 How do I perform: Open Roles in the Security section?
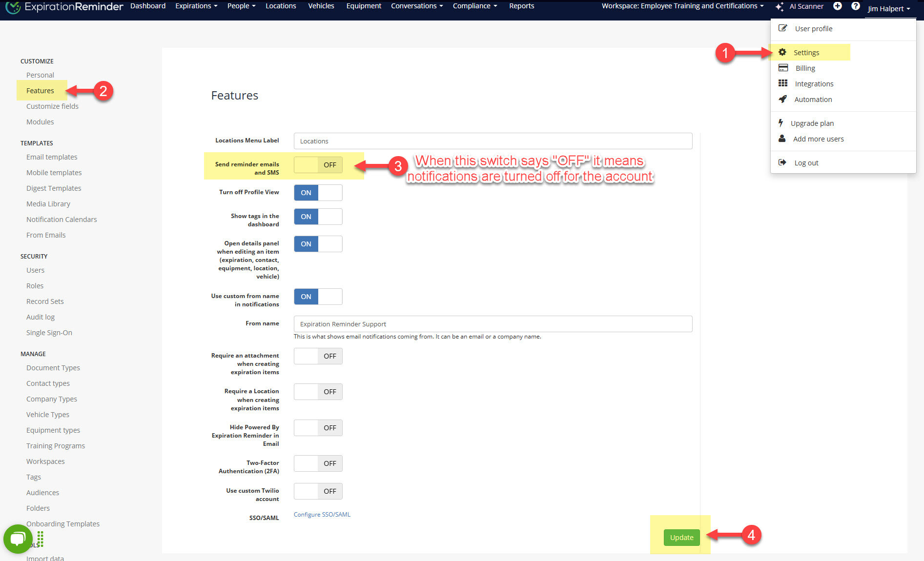click(x=35, y=286)
